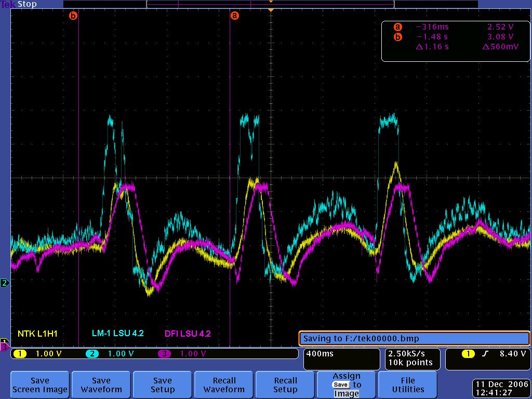Open the Save Setup menu
Viewport: 532px width, 399px height.
(162, 384)
